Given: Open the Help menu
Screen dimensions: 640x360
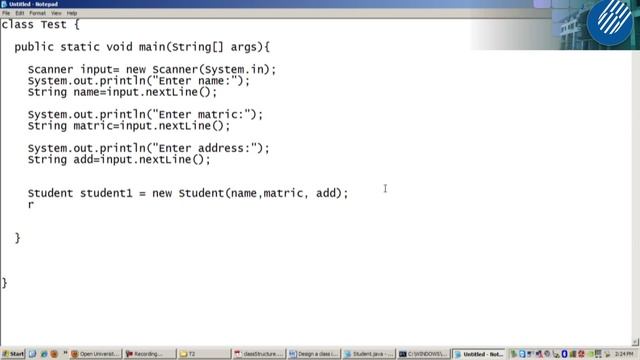Looking at the screenshot, I should (x=72, y=13).
